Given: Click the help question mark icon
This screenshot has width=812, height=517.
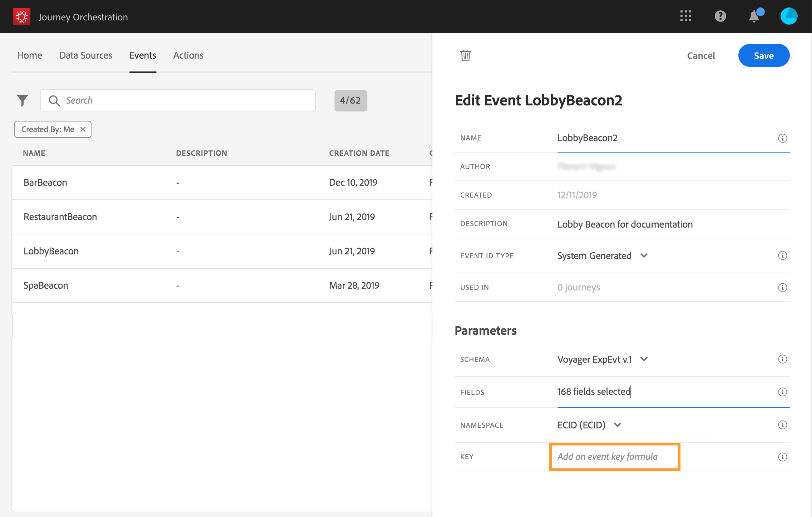Looking at the screenshot, I should tap(720, 16).
